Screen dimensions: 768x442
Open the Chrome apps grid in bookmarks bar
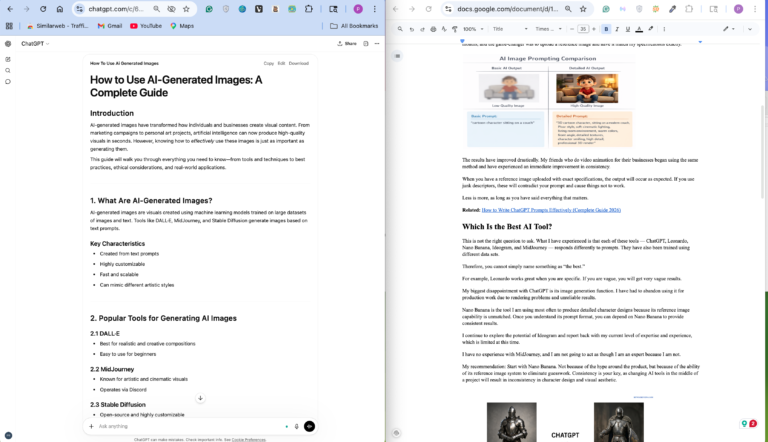coord(9,26)
